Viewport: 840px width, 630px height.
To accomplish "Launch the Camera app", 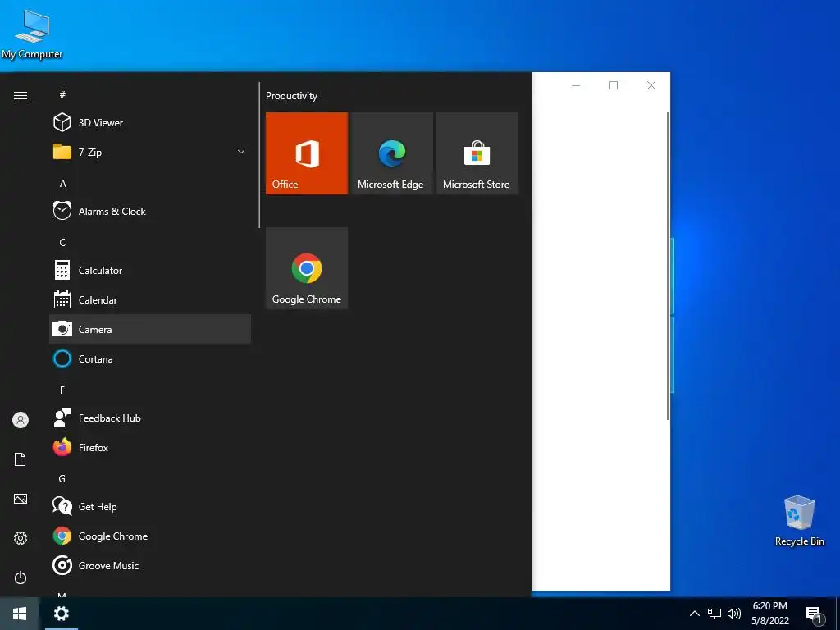I will tap(150, 329).
